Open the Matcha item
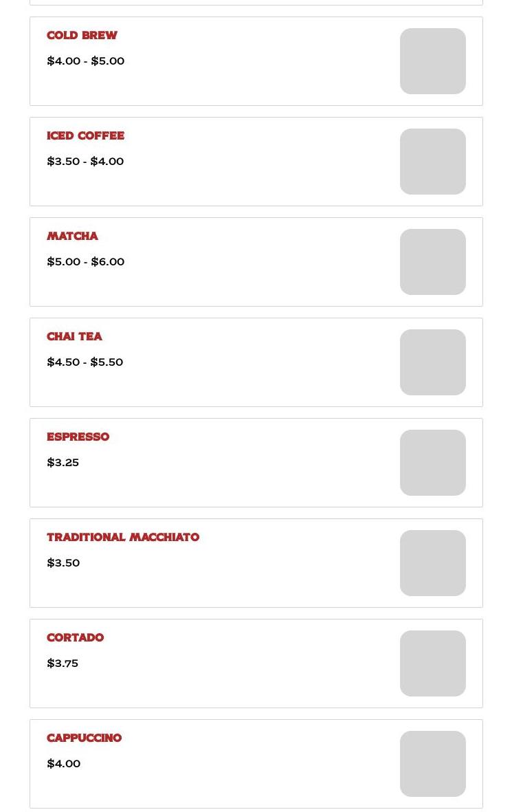 [x=72, y=237]
